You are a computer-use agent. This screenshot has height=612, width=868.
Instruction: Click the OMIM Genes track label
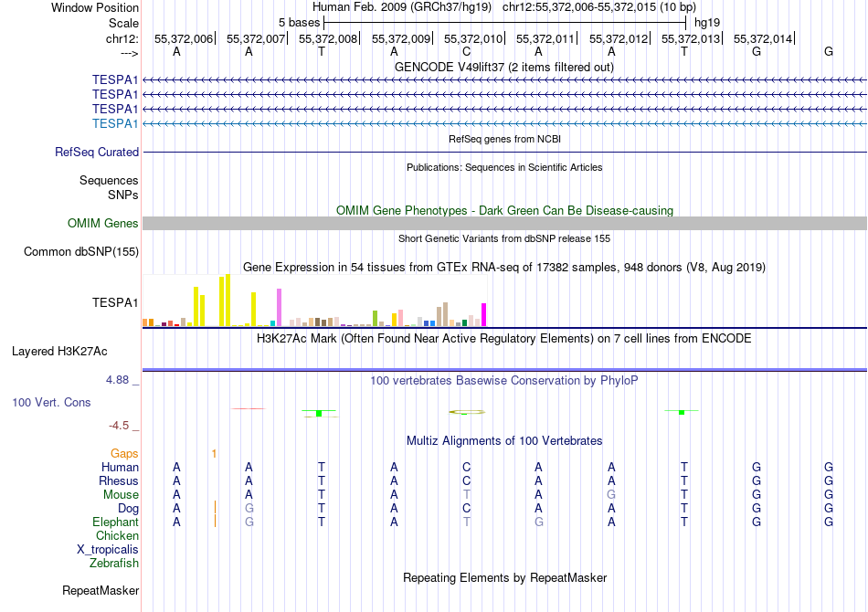102,223
